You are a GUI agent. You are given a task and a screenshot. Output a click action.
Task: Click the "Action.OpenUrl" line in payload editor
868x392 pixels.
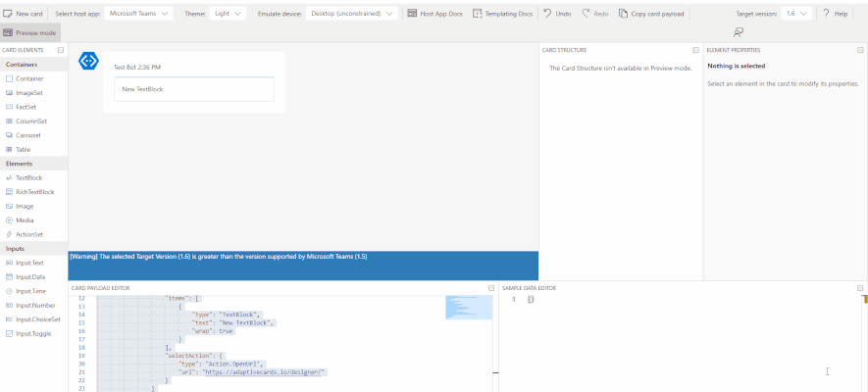tap(222, 365)
